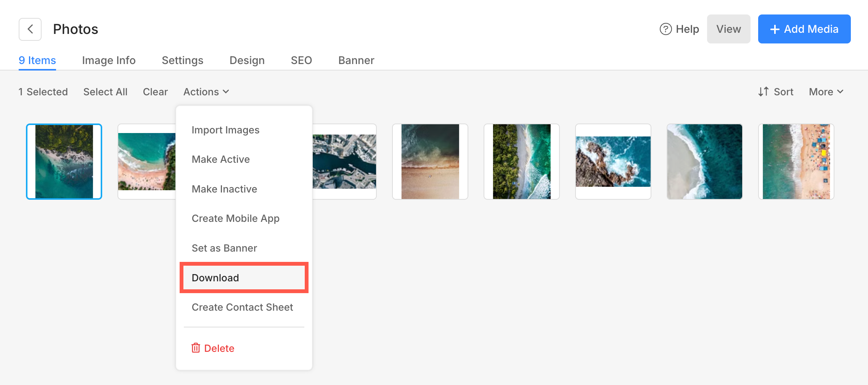Viewport: 868px width, 385px height.
Task: Expand the More dropdown
Action: (x=826, y=92)
